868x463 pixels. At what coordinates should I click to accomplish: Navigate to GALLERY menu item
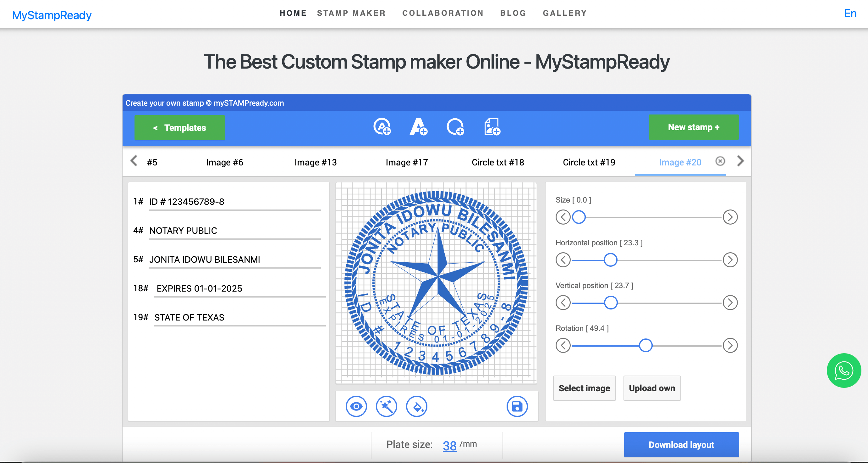pyautogui.click(x=564, y=13)
